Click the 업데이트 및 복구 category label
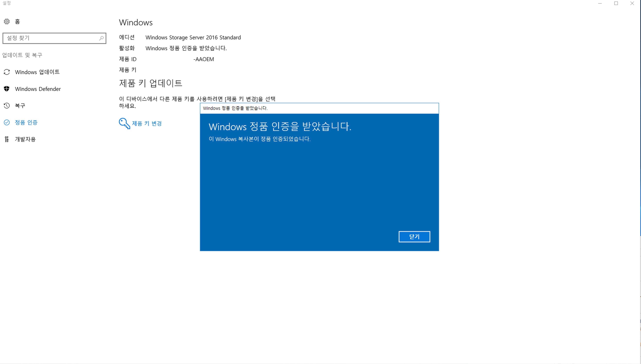The image size is (641, 364). point(22,55)
